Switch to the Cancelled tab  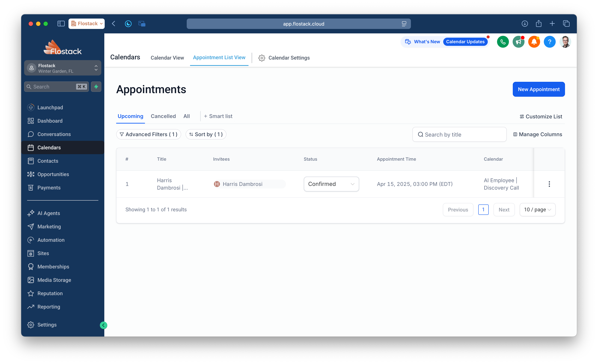[x=163, y=116]
